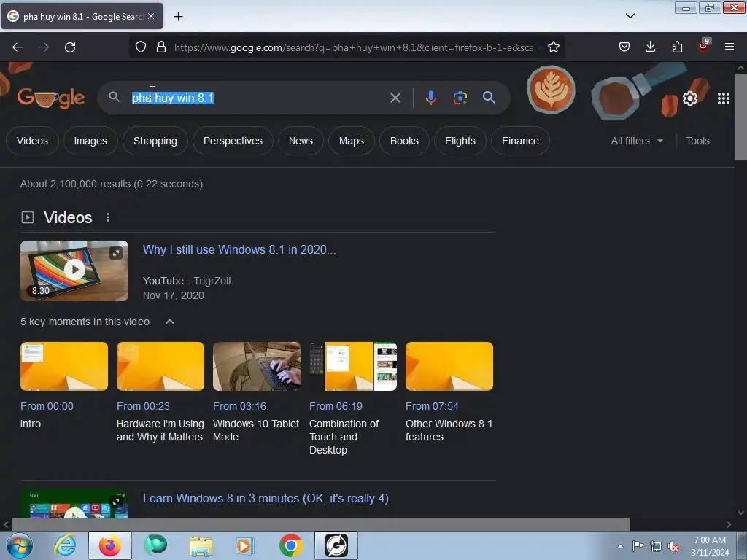
Task: Switch to Shopping results
Action: pos(155,141)
